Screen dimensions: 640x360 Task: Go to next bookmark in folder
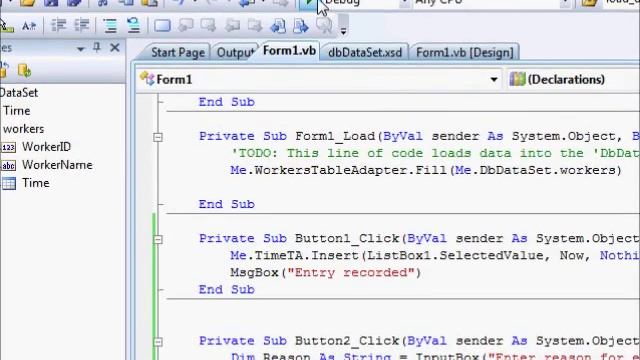point(255,26)
